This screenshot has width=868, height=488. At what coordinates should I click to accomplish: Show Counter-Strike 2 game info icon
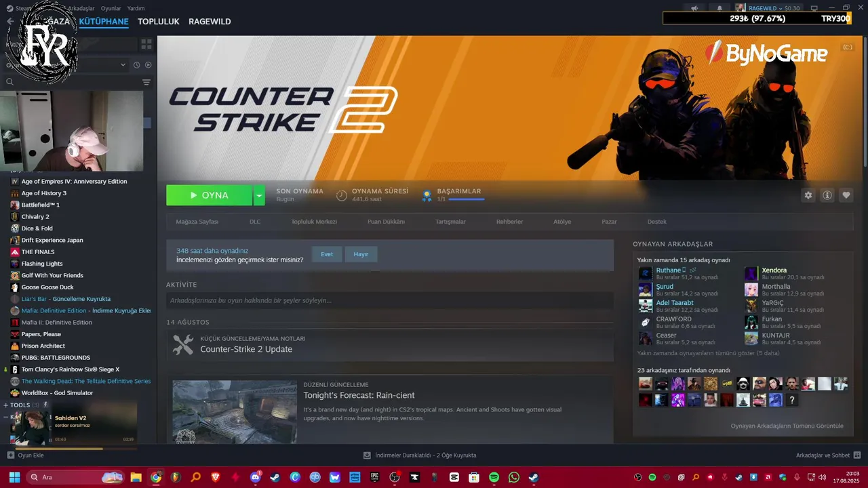tap(827, 195)
